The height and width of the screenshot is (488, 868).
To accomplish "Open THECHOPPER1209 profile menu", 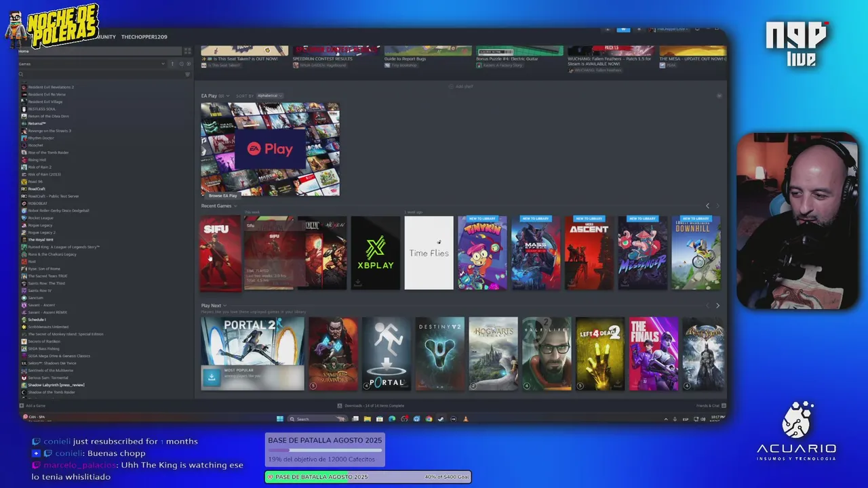I will pos(144,37).
